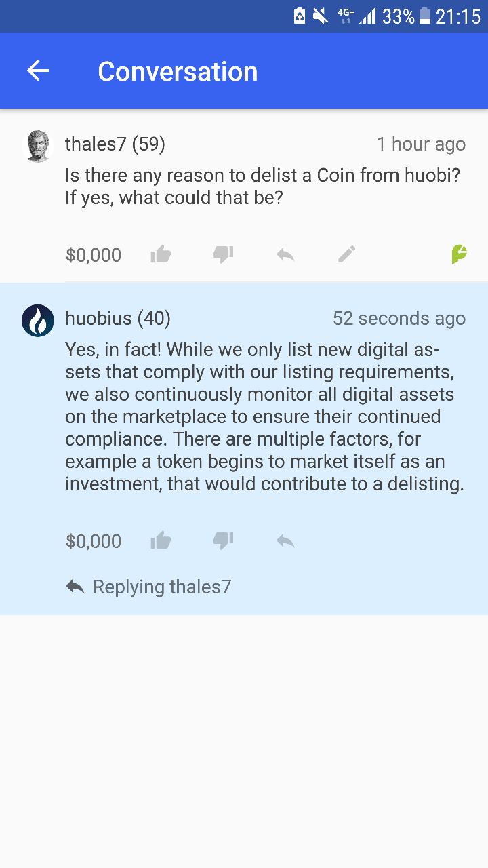Reply to thales7's comment

click(285, 255)
